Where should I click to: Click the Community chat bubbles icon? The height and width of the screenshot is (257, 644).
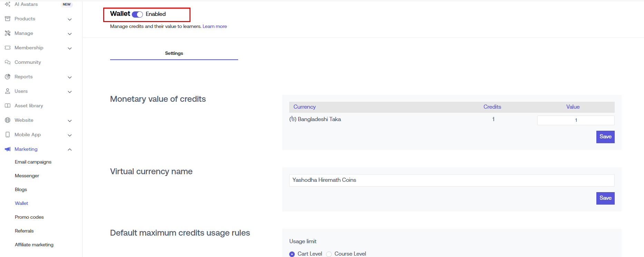pos(8,62)
